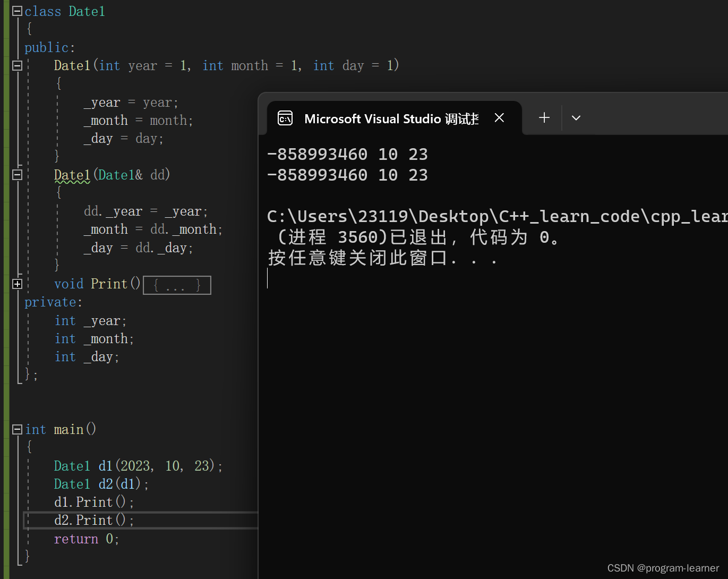Viewport: 728px width, 579px height.
Task: Click the line 'Date1 d2(d1);'
Action: [x=101, y=484]
